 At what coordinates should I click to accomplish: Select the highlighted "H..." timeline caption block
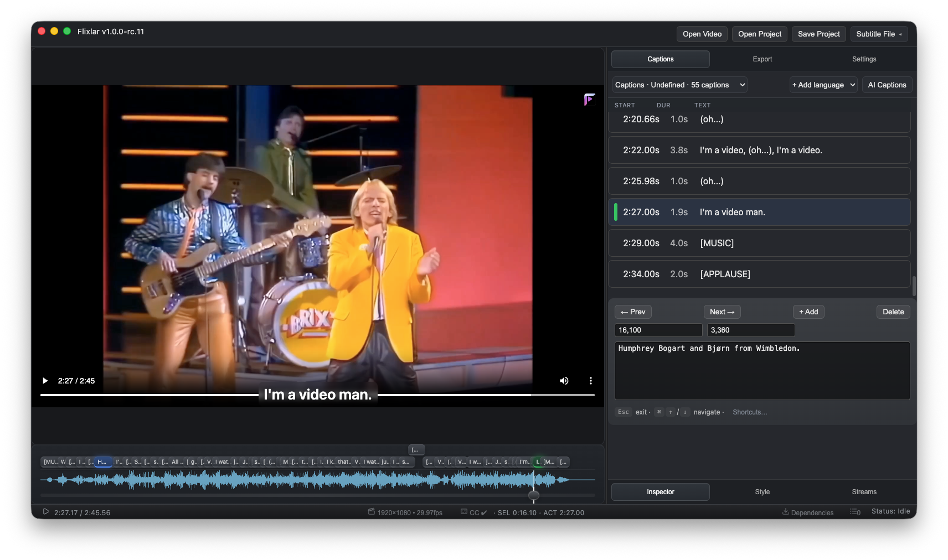click(x=103, y=462)
